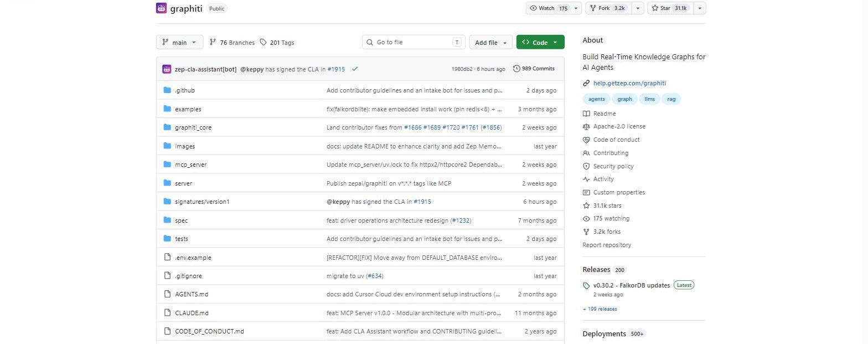Open the #1856 link in graphiti_core row
The image size is (868, 344).
(491, 127)
